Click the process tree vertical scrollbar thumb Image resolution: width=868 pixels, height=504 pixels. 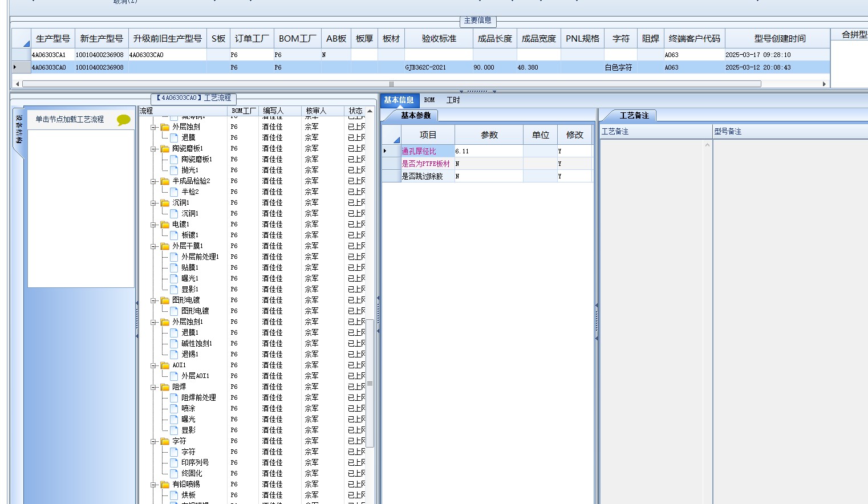point(370,383)
